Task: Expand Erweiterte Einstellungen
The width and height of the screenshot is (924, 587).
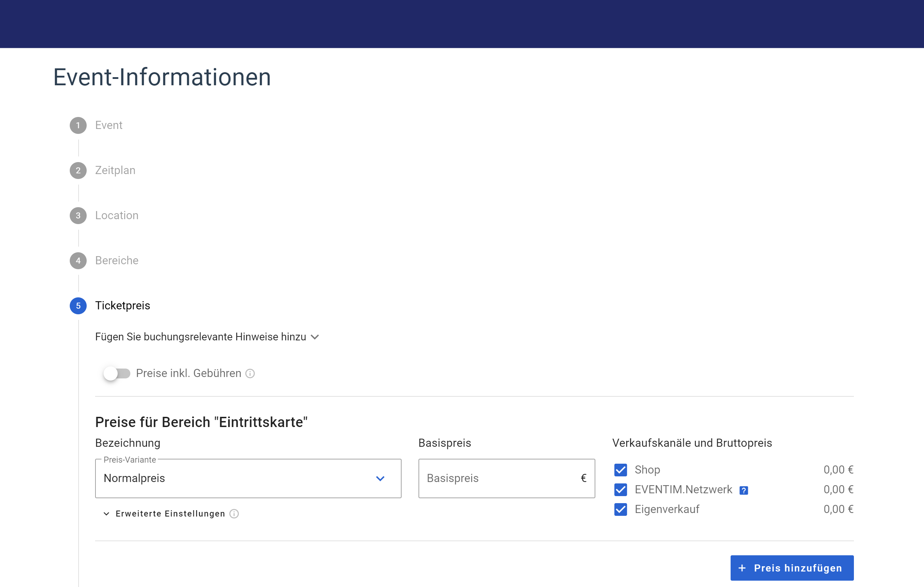Action: [170, 514]
